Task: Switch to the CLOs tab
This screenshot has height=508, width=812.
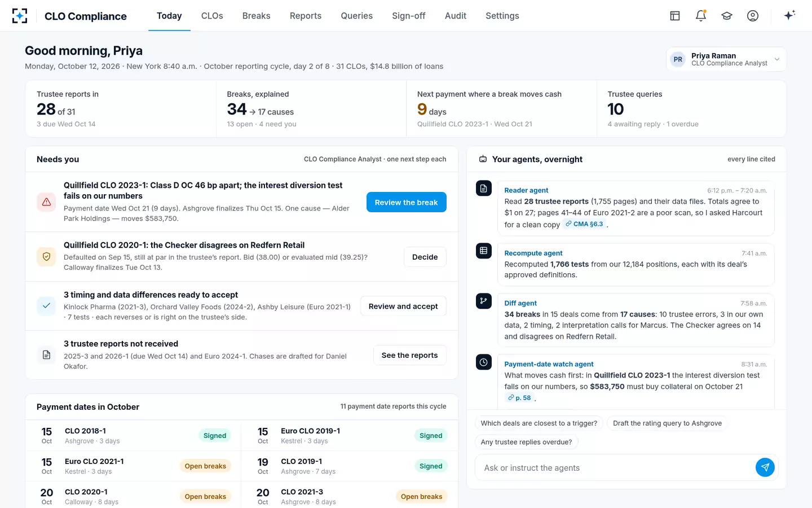Action: pos(212,16)
